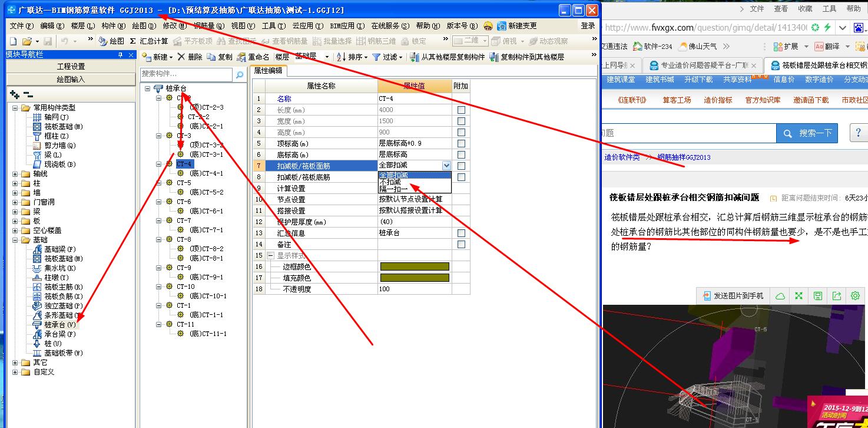Click 删除 delete component icon
Screen dimensions: 868x428
pos(190,57)
